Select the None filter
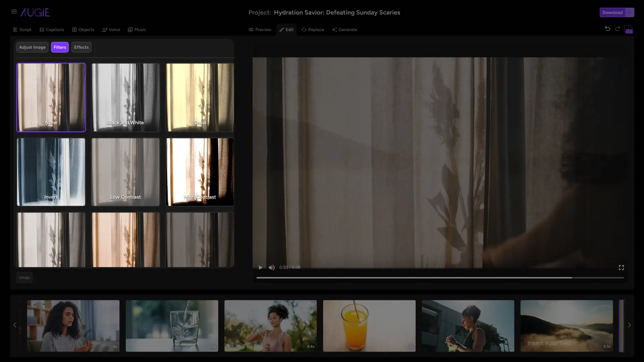 pos(51,97)
